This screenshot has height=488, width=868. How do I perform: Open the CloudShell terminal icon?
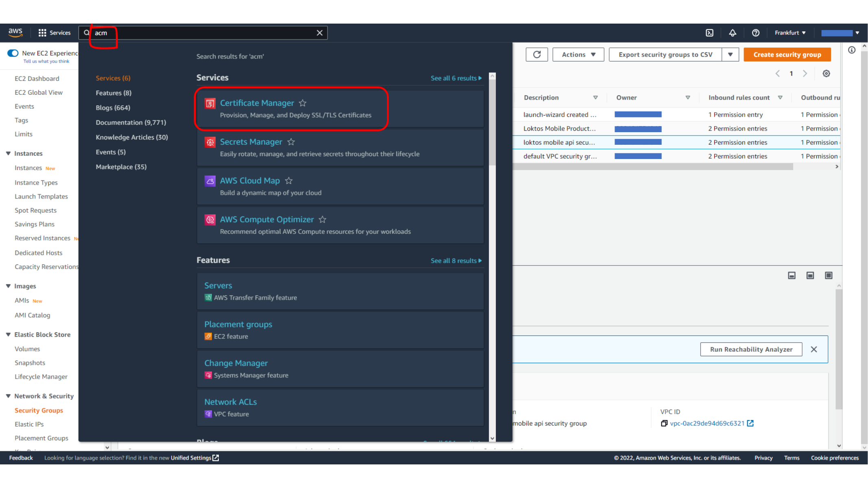click(709, 33)
